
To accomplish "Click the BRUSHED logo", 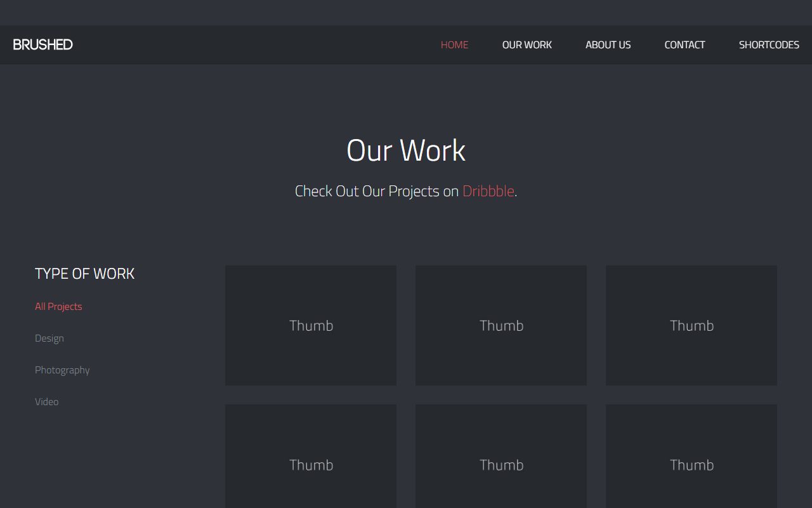I will 43,44.
